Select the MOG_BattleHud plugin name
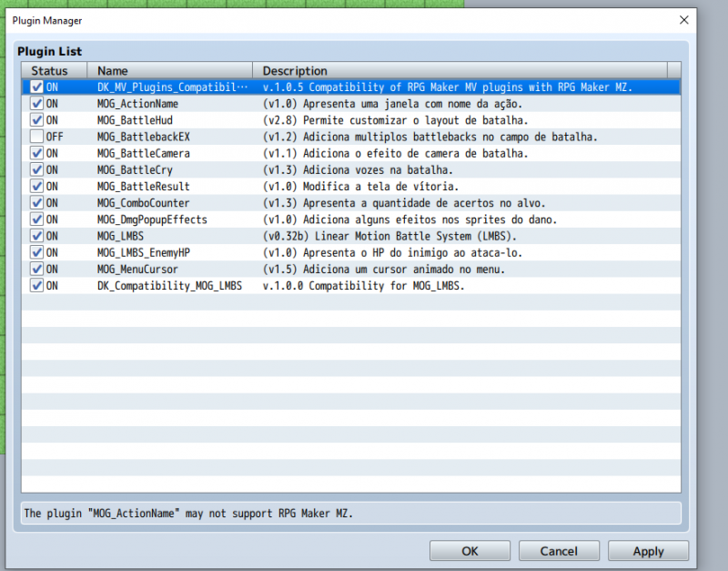The image size is (728, 571). click(135, 120)
